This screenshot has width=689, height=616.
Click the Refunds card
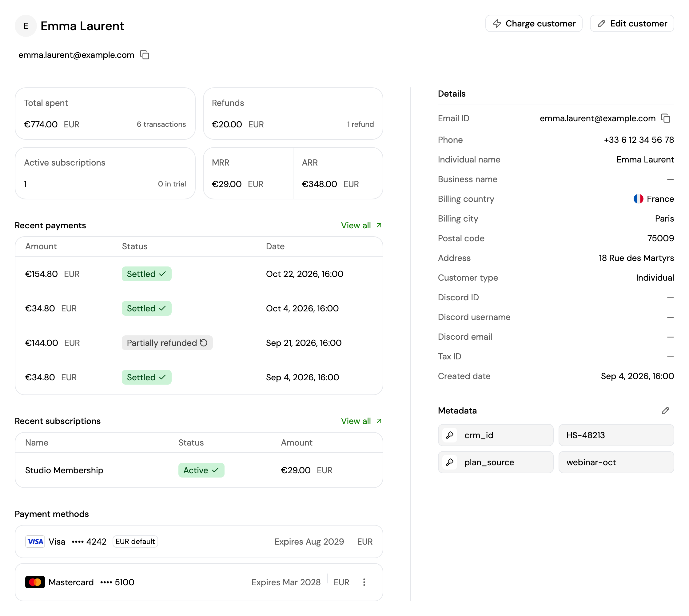point(293,113)
